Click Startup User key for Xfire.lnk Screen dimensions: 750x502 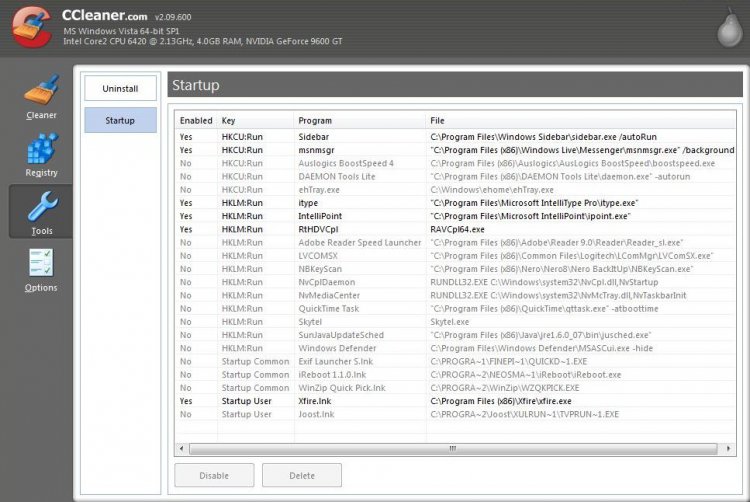point(246,401)
